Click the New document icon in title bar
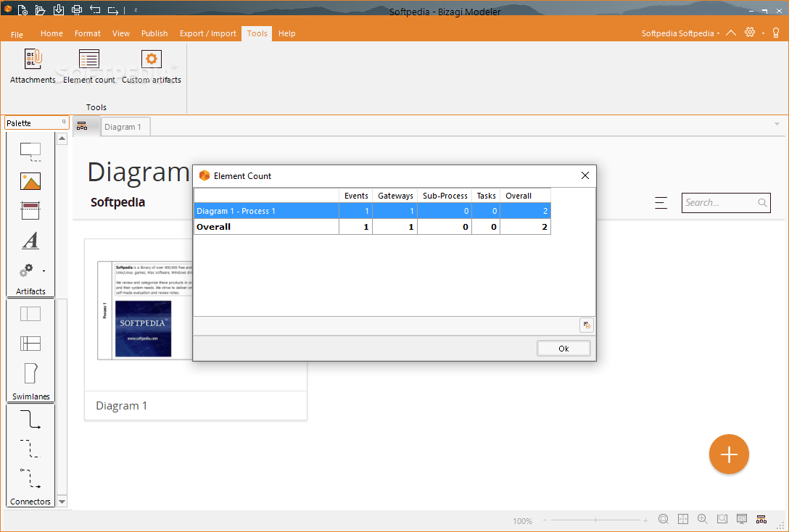Screen dimensions: 789x532 pos(22,9)
